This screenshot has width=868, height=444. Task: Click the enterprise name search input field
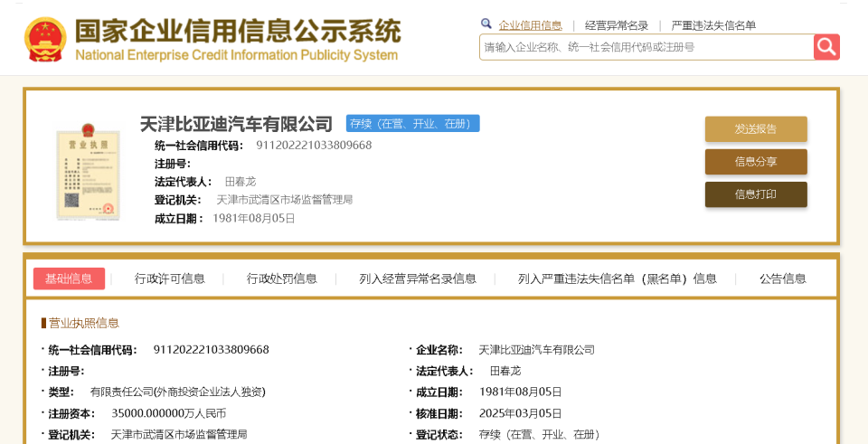(x=646, y=47)
